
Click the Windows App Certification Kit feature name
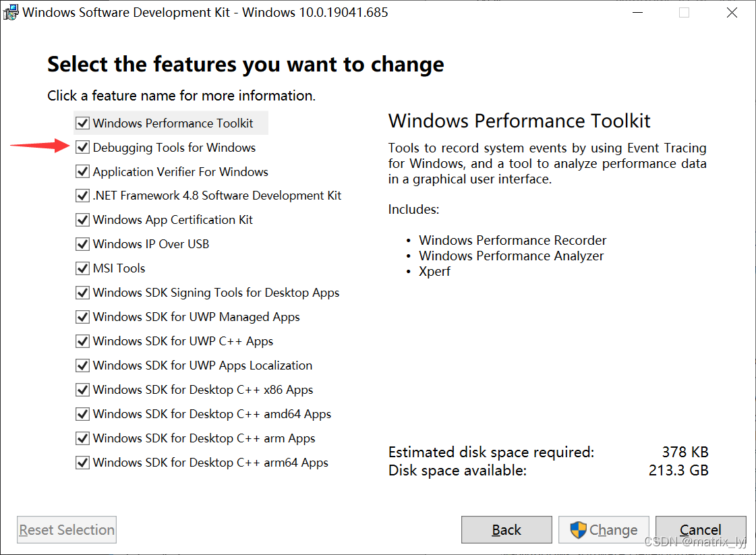click(173, 220)
